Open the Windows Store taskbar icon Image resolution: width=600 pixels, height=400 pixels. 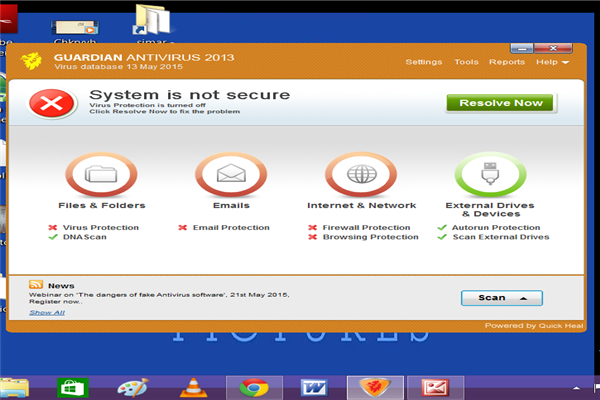[73, 388]
